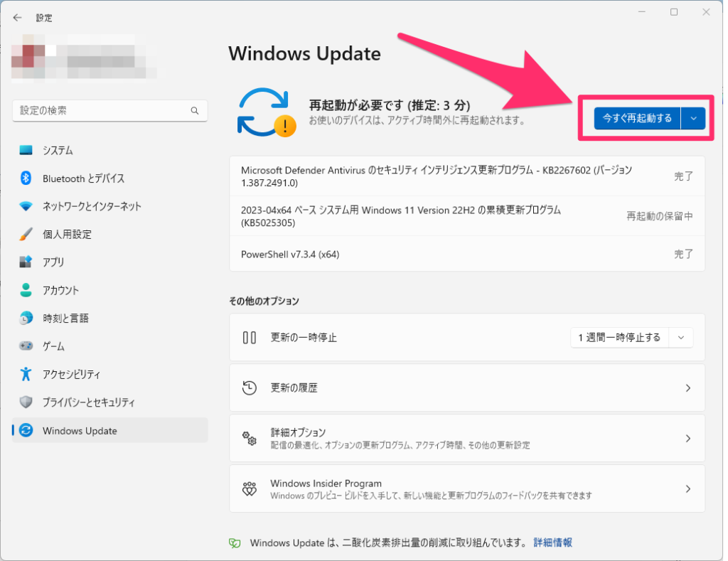The width and height of the screenshot is (728, 561).
Task: Open Bluetooth とデバイス settings
Action: pyautogui.click(x=110, y=178)
